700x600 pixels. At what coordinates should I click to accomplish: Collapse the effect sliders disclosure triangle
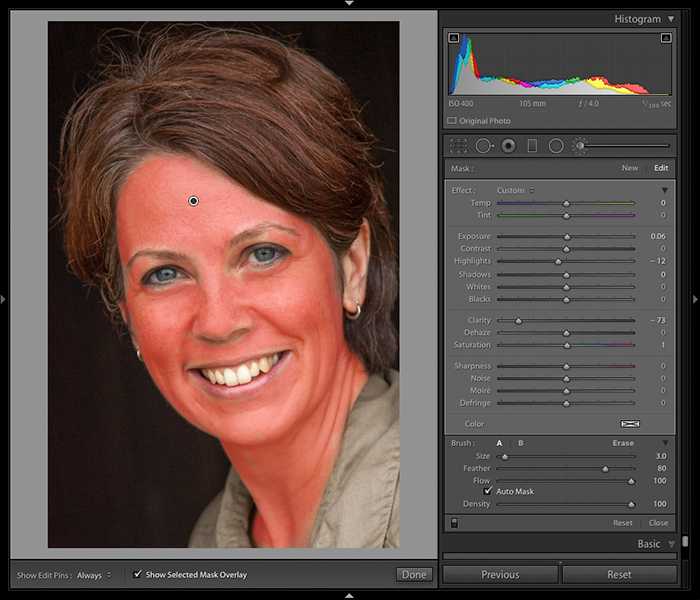(x=665, y=191)
